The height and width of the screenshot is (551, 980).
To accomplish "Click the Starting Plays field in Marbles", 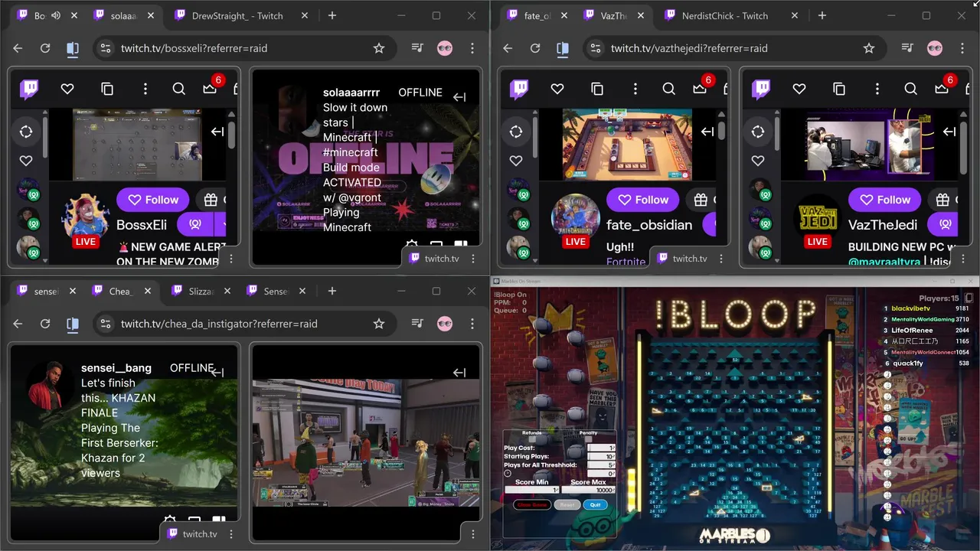I will pyautogui.click(x=601, y=456).
